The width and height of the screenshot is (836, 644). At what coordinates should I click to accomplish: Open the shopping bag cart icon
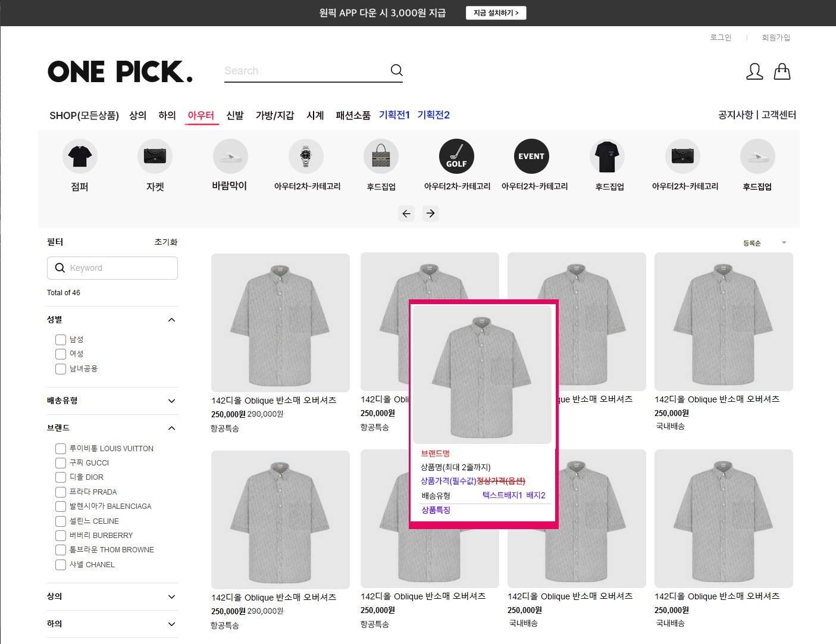782,71
